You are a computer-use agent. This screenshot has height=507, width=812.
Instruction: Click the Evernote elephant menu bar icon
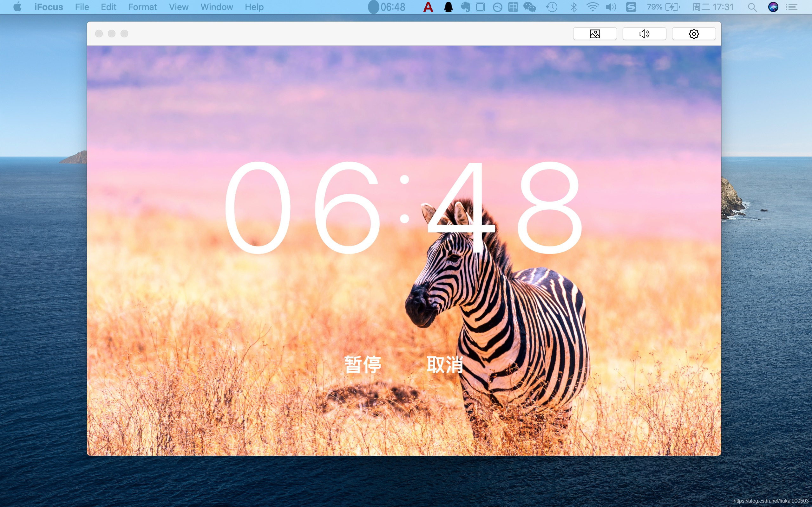click(465, 7)
